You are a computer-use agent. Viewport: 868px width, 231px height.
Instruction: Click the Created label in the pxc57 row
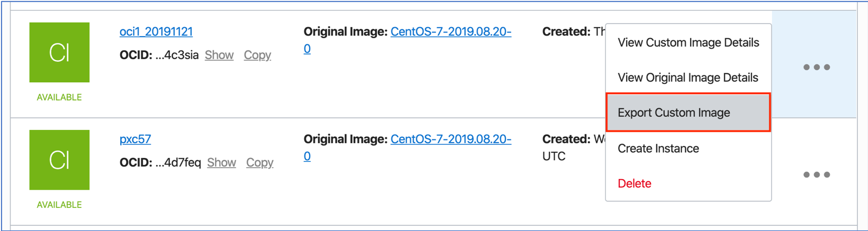(x=566, y=139)
